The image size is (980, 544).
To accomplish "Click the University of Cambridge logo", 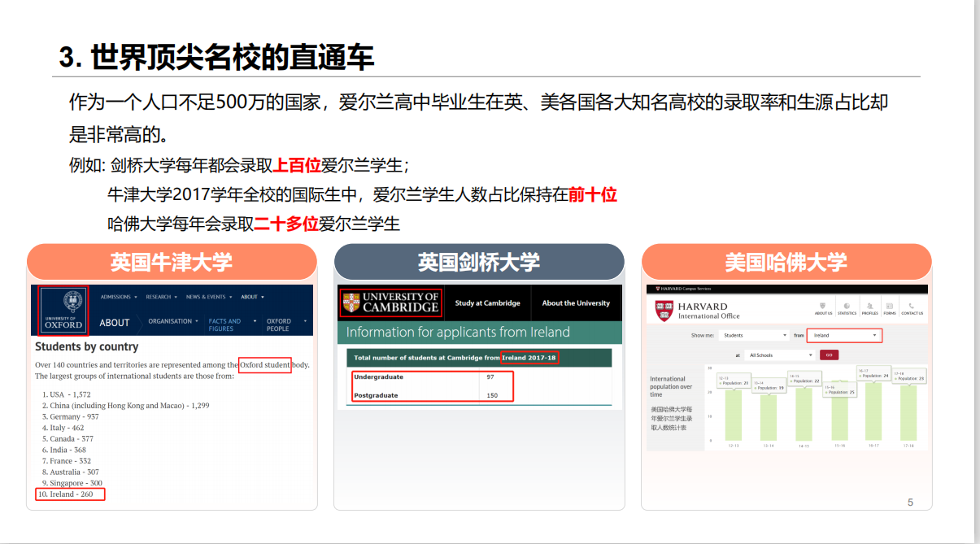I will [x=390, y=302].
